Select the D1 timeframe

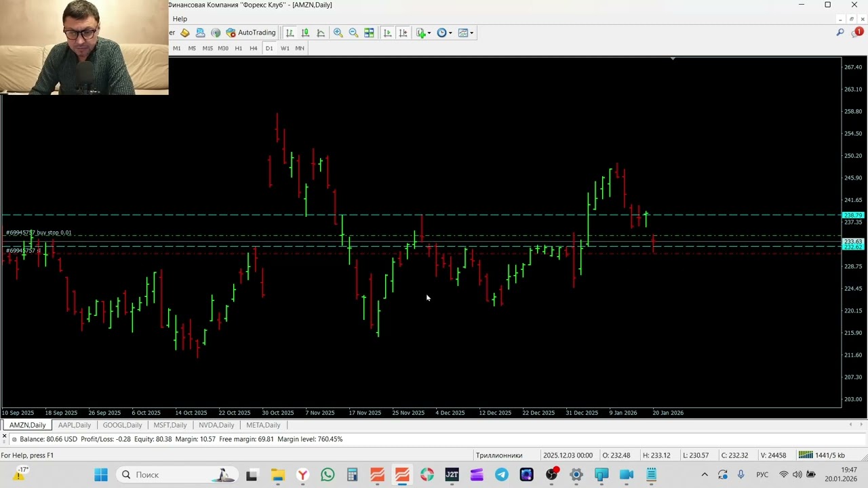[x=269, y=48]
